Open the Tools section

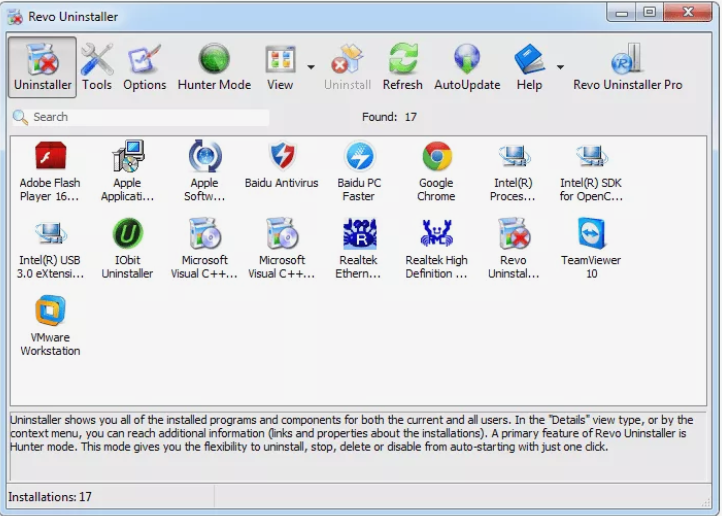coord(97,67)
